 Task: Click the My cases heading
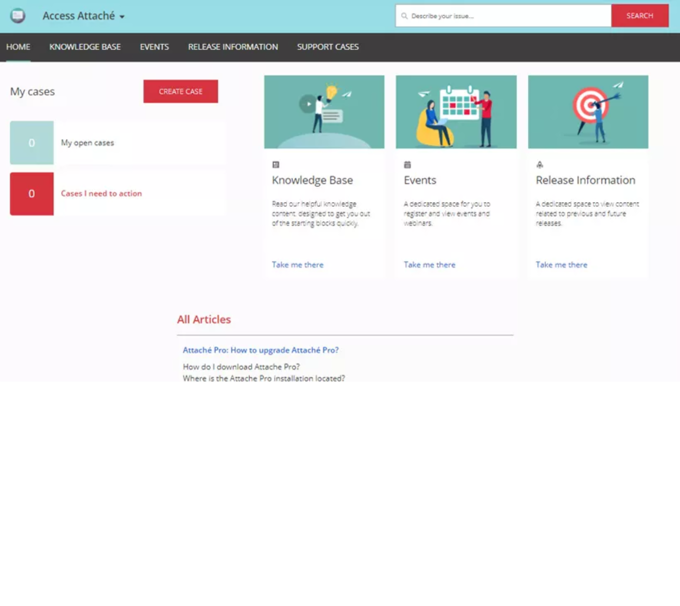(x=33, y=92)
